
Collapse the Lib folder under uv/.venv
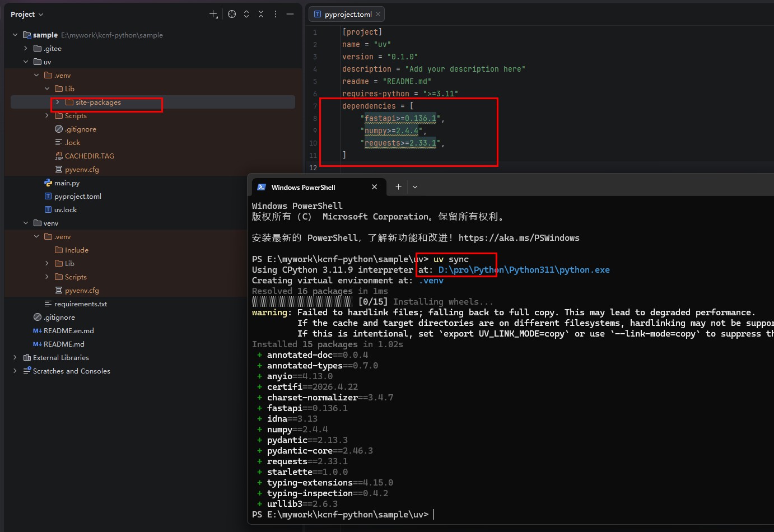coord(47,88)
